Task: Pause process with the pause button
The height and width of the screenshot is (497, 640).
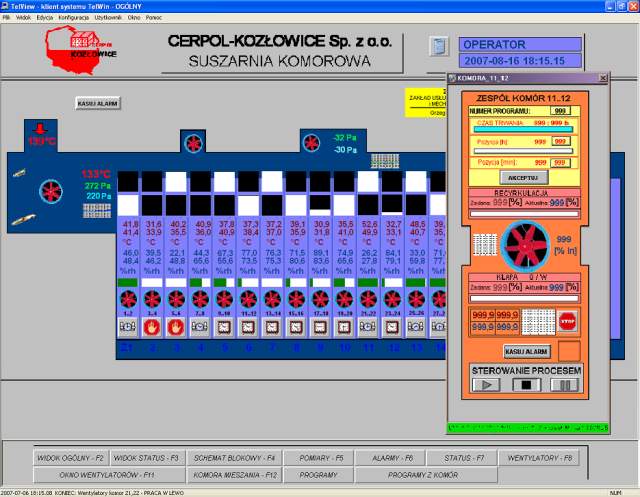Action: pos(564,385)
